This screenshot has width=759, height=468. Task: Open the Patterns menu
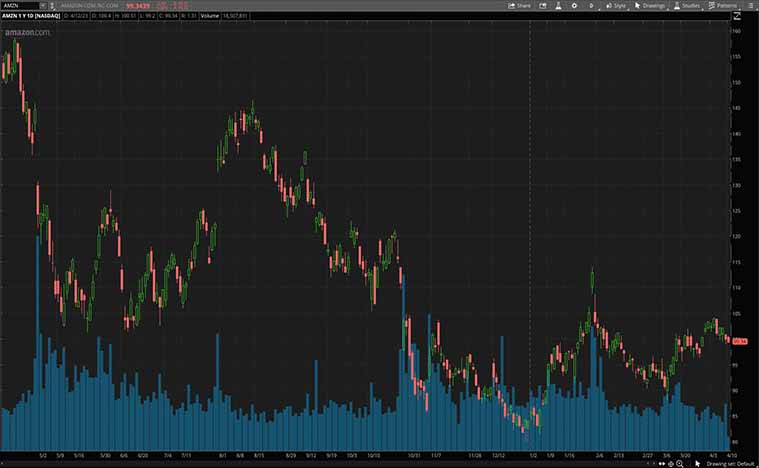pos(722,6)
